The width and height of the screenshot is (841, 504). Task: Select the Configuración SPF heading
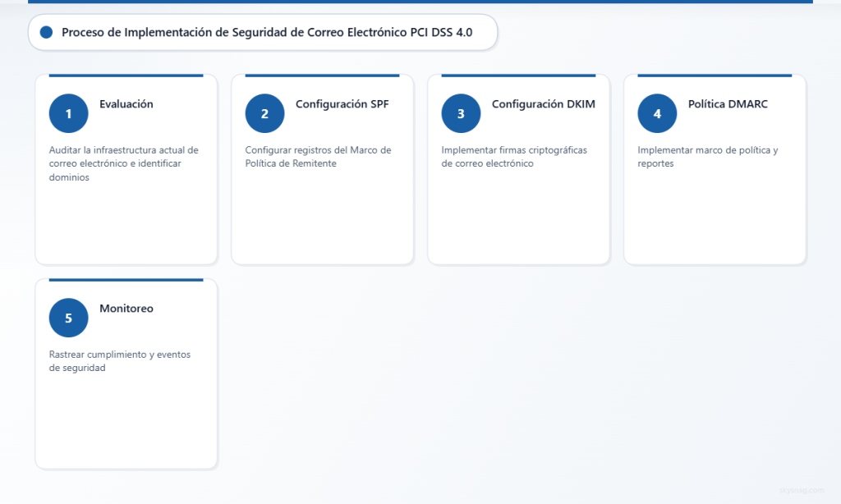click(x=342, y=104)
